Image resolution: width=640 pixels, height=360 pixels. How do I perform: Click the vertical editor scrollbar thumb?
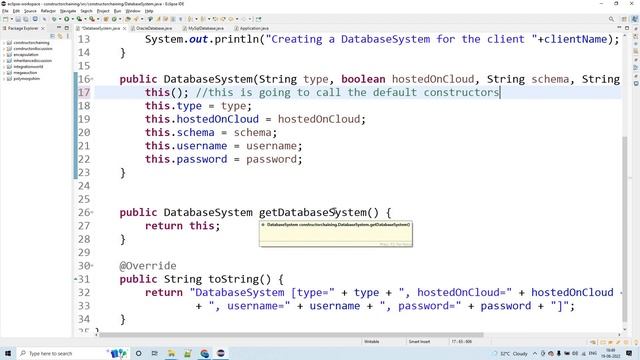click(624, 229)
